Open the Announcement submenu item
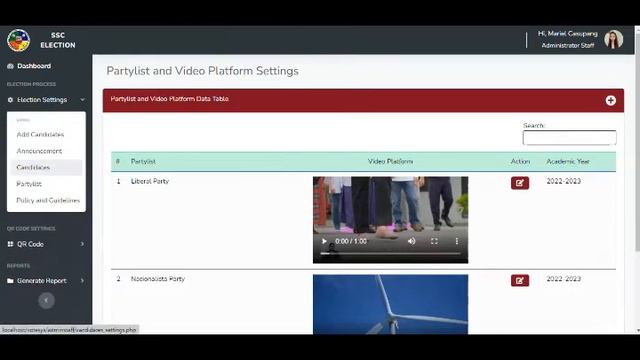 39,151
